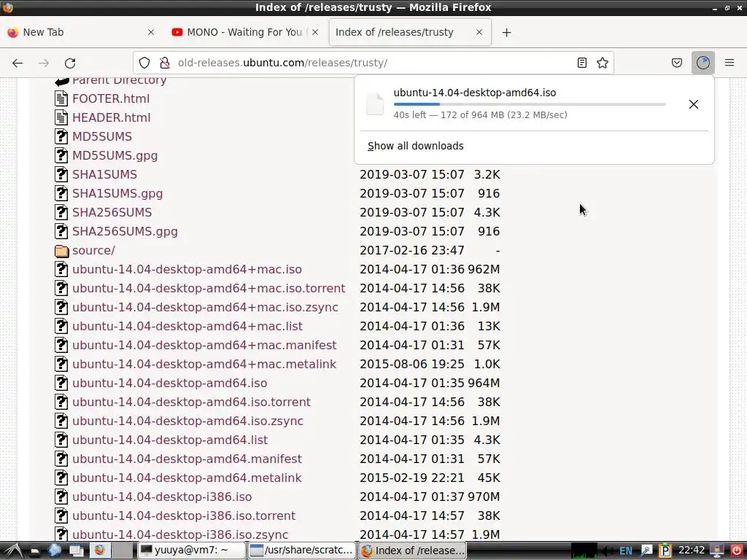Click the yellow P tray icon
This screenshot has height=560, width=747.
point(665,551)
